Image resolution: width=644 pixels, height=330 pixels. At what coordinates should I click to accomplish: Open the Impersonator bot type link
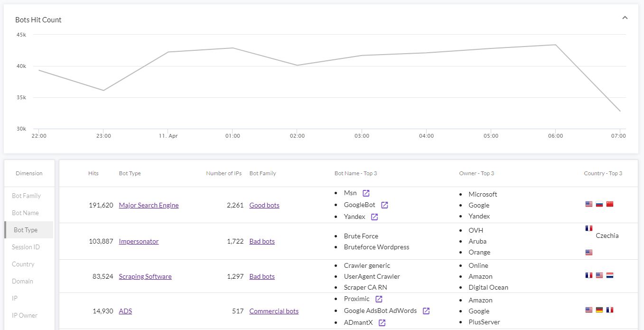(139, 241)
